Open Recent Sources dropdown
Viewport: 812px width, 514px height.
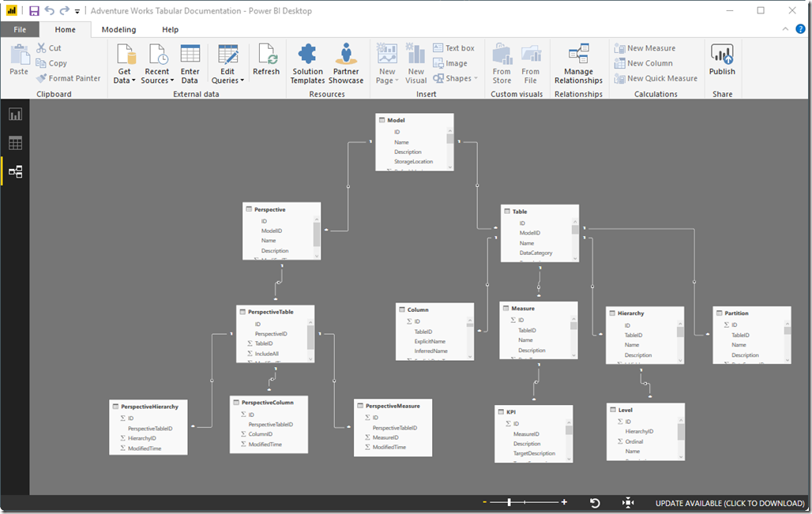[x=157, y=64]
